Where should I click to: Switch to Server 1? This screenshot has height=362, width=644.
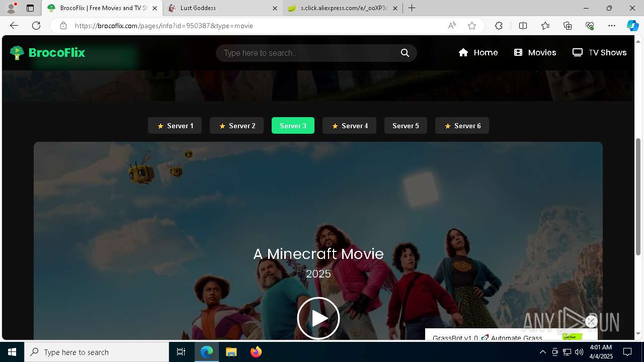click(x=175, y=126)
